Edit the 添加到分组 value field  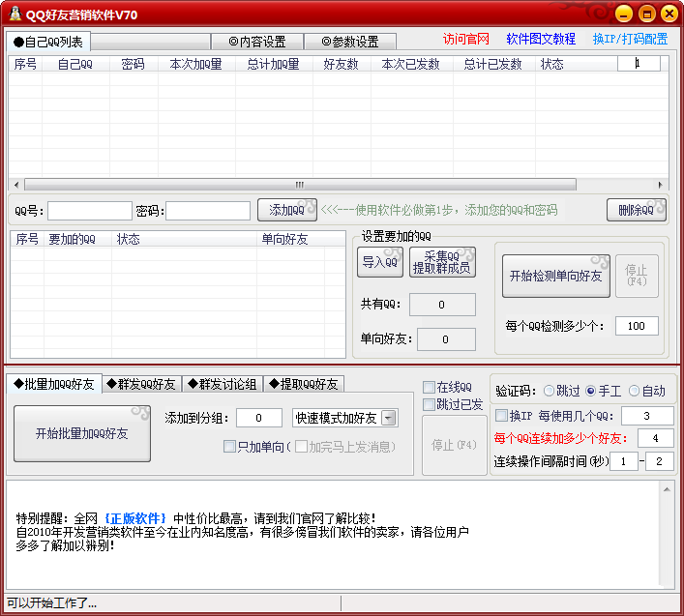click(258, 418)
